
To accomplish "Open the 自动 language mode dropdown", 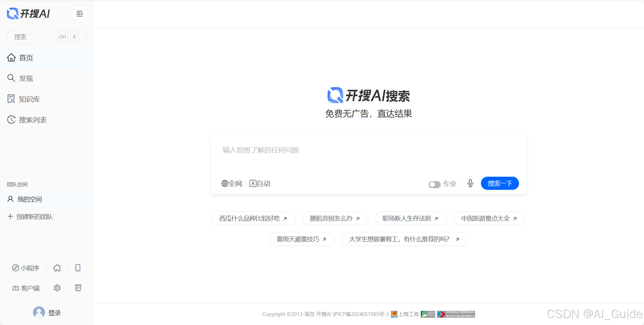I will coord(260,184).
